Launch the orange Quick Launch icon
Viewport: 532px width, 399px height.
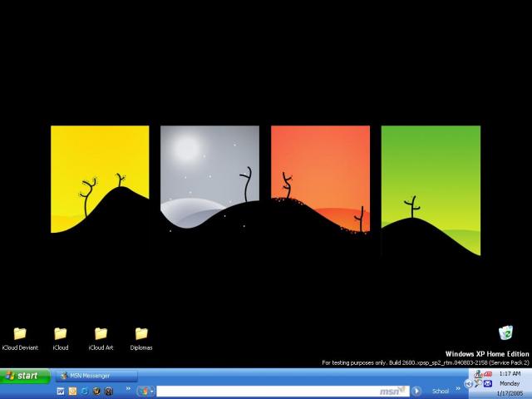tap(72, 392)
